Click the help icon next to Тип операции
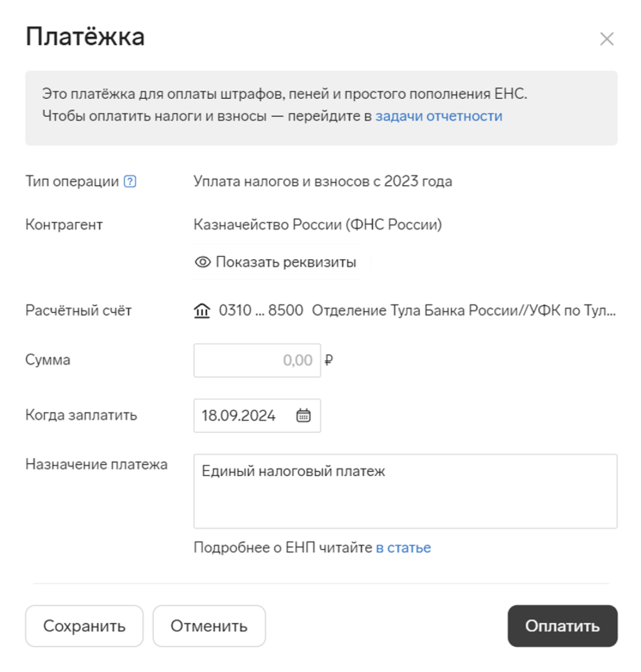The width and height of the screenshot is (641, 672). 130,181
